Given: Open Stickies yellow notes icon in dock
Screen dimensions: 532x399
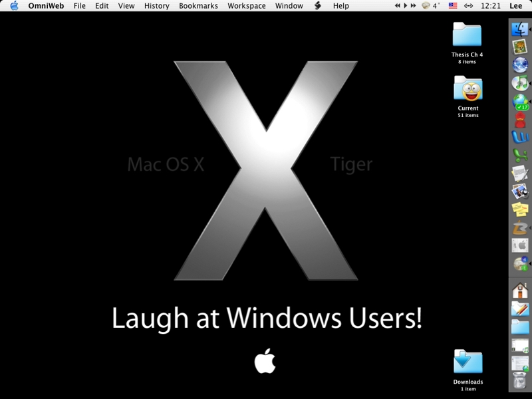Looking at the screenshot, I should pyautogui.click(x=519, y=210).
